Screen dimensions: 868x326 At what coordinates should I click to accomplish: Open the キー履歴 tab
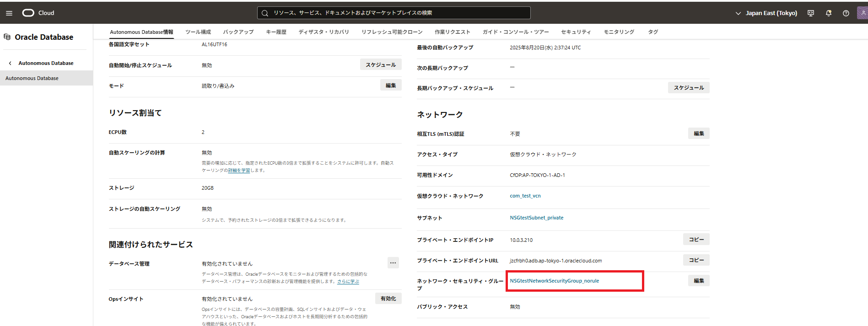[276, 32]
